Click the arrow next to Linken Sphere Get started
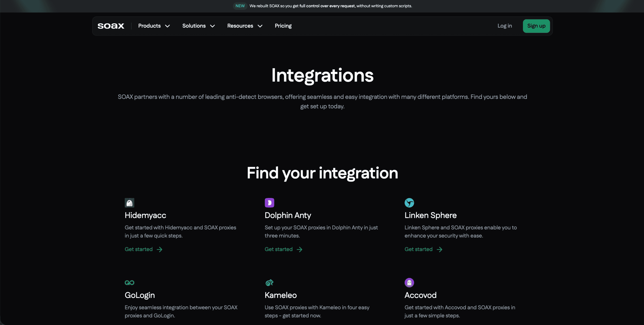The image size is (644, 325). click(x=439, y=249)
